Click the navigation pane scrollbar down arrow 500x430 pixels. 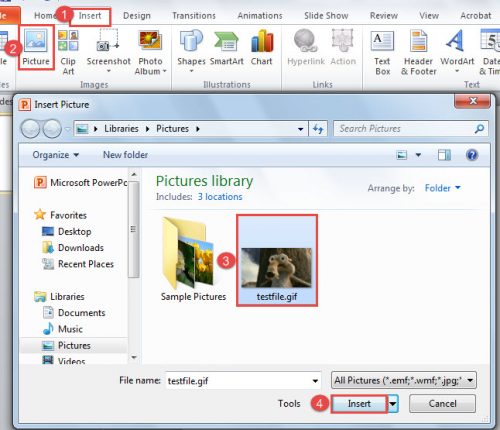[134, 357]
